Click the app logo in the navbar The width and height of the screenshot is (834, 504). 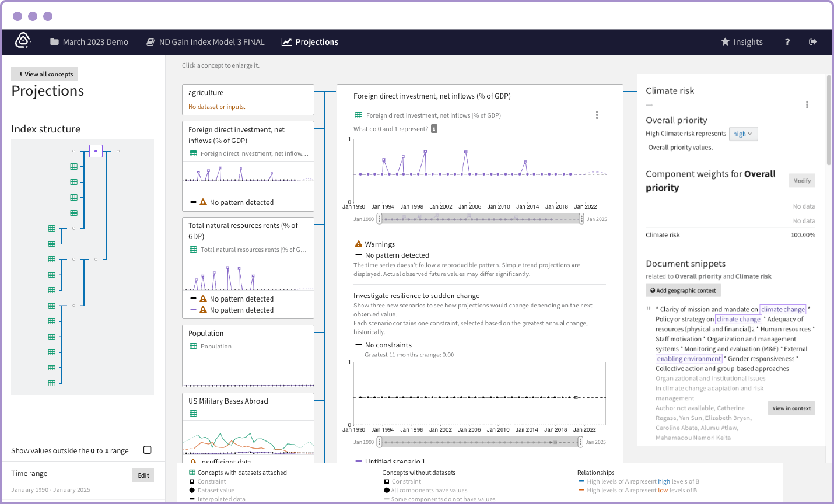coord(23,41)
